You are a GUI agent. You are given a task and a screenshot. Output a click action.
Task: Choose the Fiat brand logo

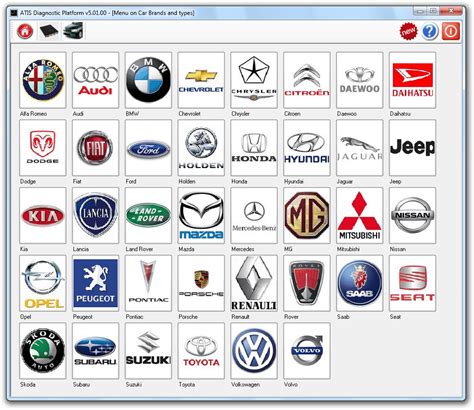pos(96,148)
